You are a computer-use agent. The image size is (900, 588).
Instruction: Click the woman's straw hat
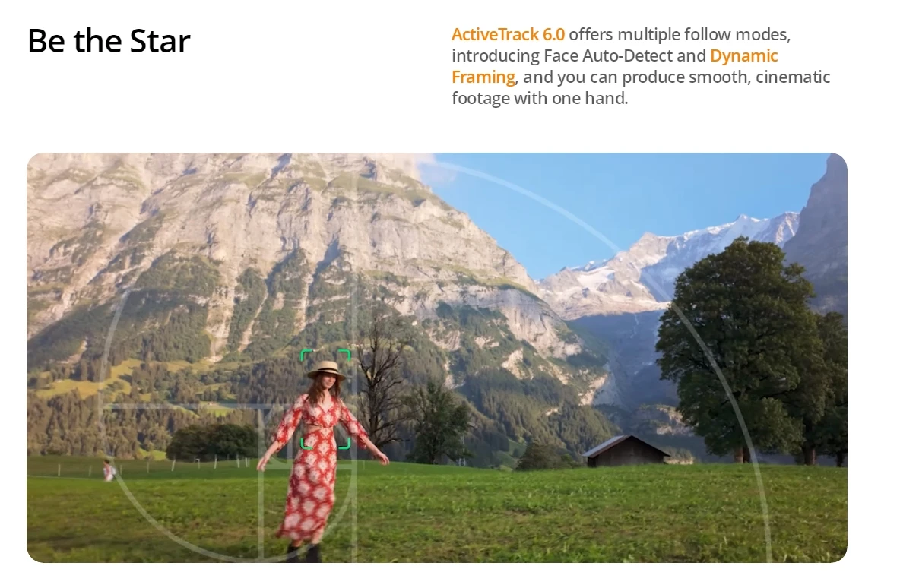[327, 369]
